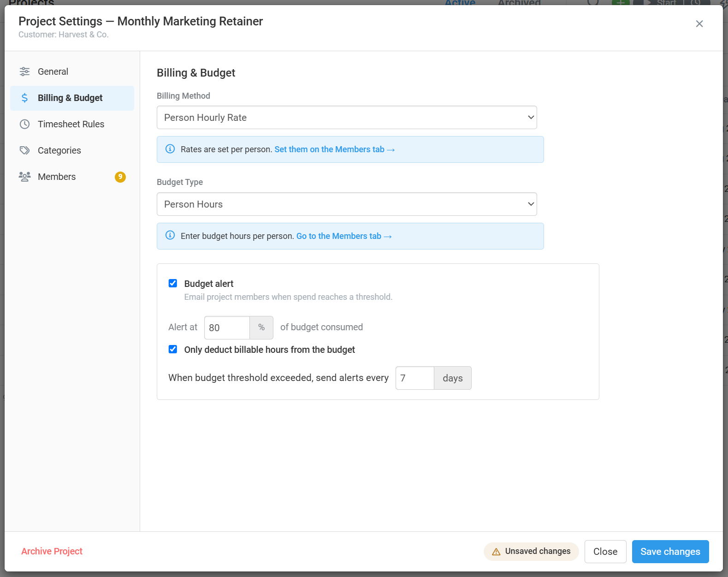Click the Close button
This screenshot has width=728, height=577.
click(x=605, y=552)
